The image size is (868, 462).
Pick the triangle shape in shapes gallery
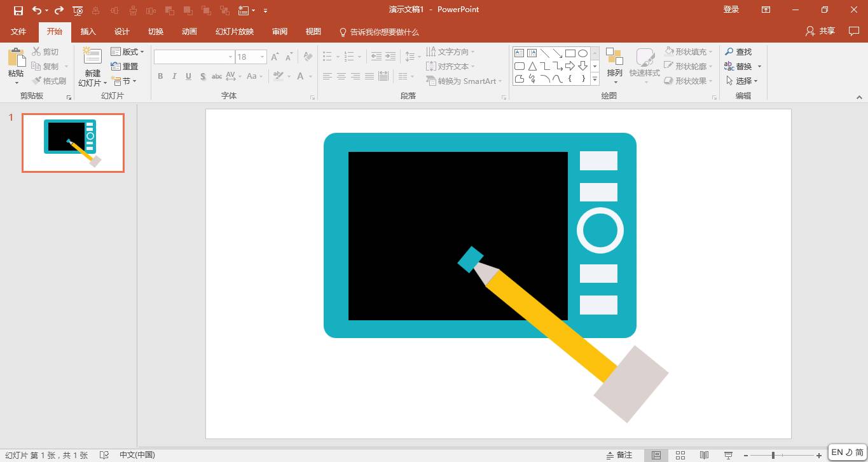pos(532,66)
